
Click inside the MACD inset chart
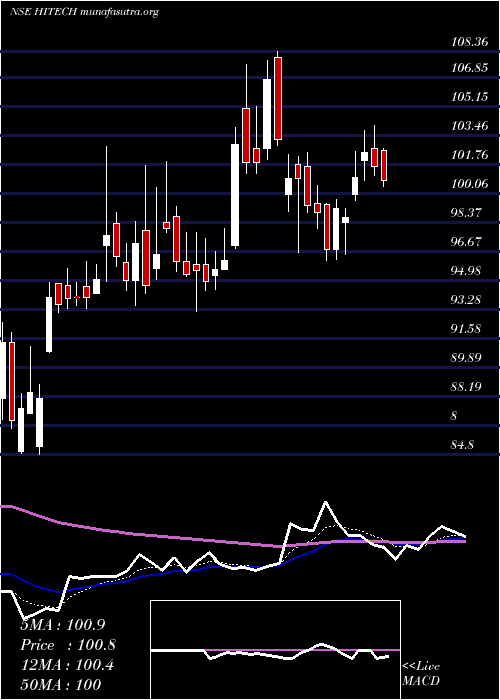tap(275, 650)
